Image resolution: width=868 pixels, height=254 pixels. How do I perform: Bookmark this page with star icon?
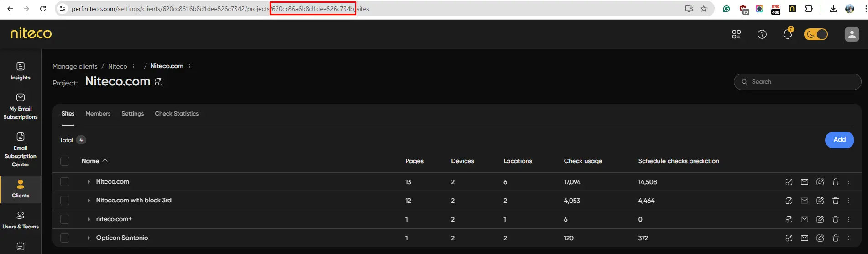click(x=704, y=9)
